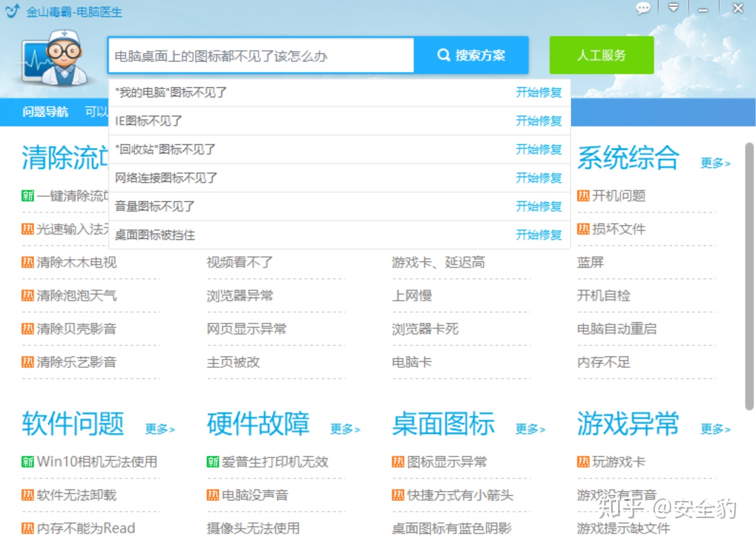This screenshot has height=539, width=756.
Task: Expand 更多 under 系统综合
Action: 714,163
